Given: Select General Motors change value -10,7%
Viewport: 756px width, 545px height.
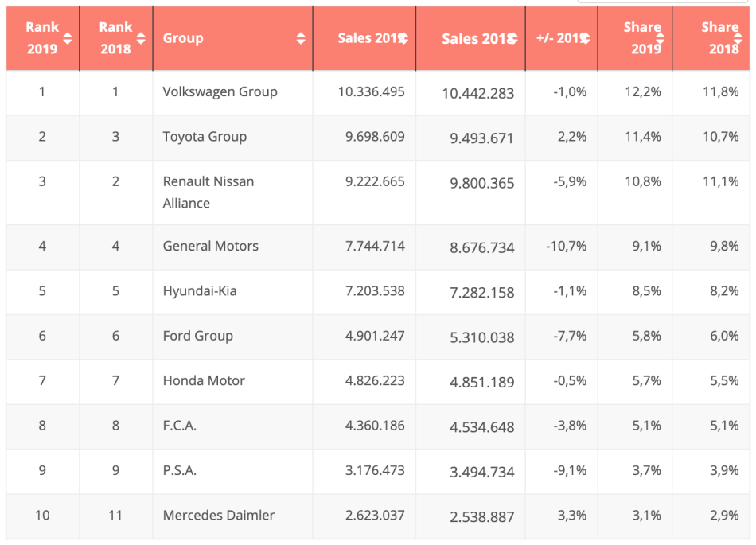Looking at the screenshot, I should tap(567, 246).
